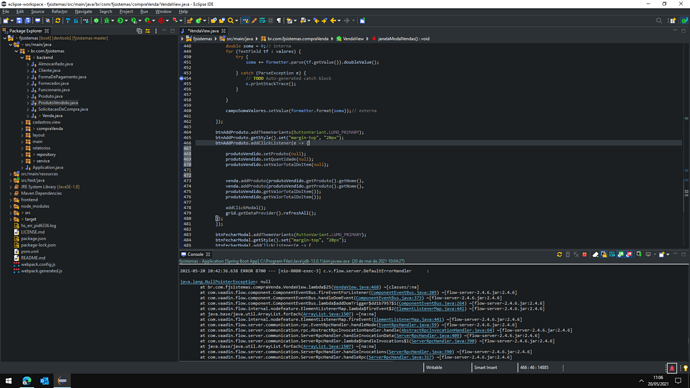The image size is (690, 388).
Task: Click the Writable status bar field
Action: tap(434, 368)
